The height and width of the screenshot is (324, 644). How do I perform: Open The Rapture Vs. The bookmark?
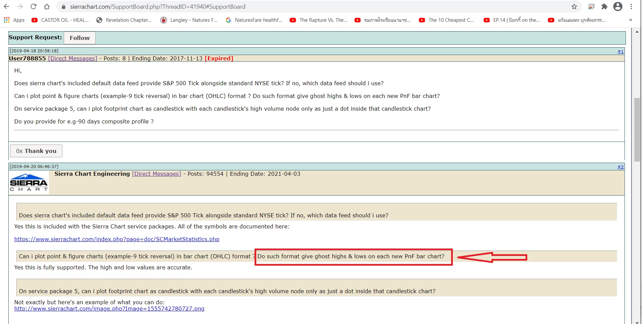319,20
